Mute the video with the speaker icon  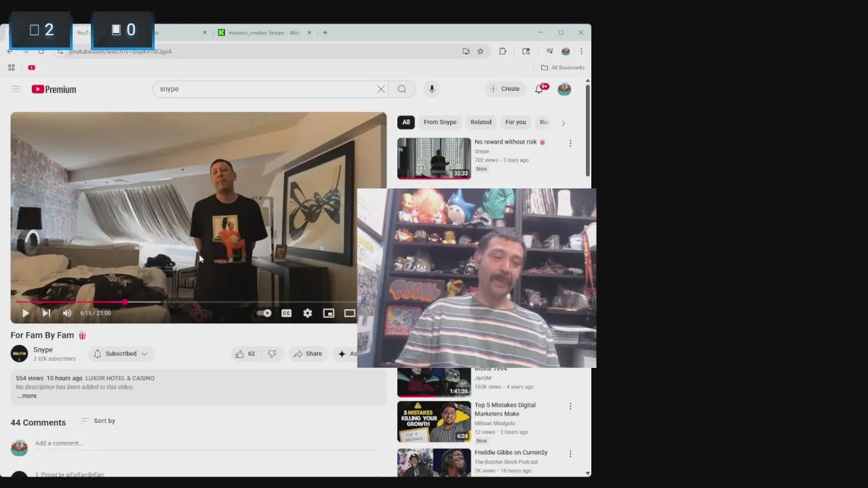pos(66,313)
